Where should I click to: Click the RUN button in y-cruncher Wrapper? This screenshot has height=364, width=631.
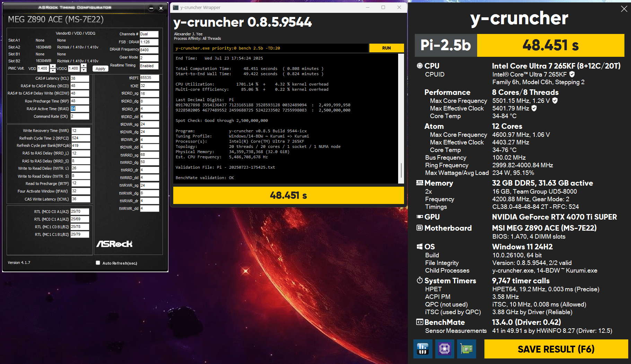pyautogui.click(x=386, y=48)
